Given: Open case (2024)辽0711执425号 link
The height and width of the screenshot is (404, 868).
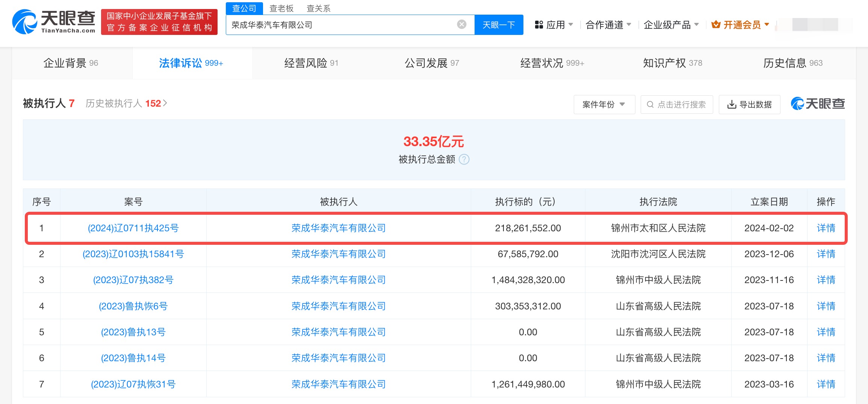Looking at the screenshot, I should click(133, 228).
